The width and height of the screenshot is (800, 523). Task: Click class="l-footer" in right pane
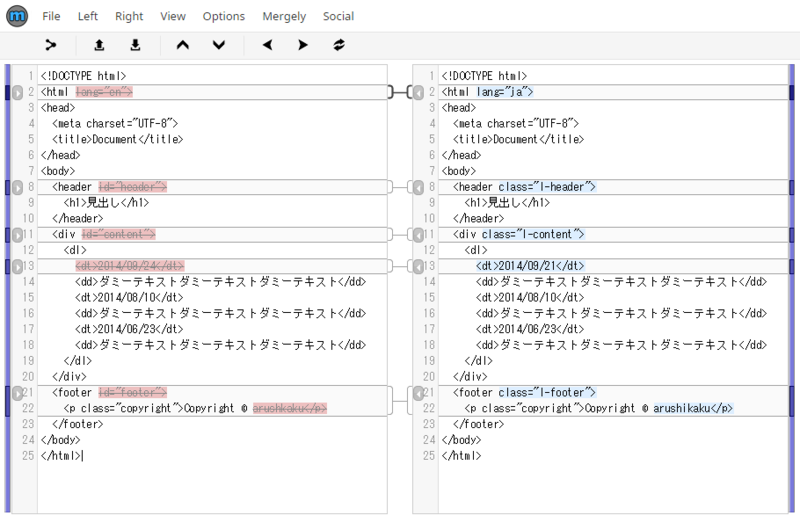point(547,392)
